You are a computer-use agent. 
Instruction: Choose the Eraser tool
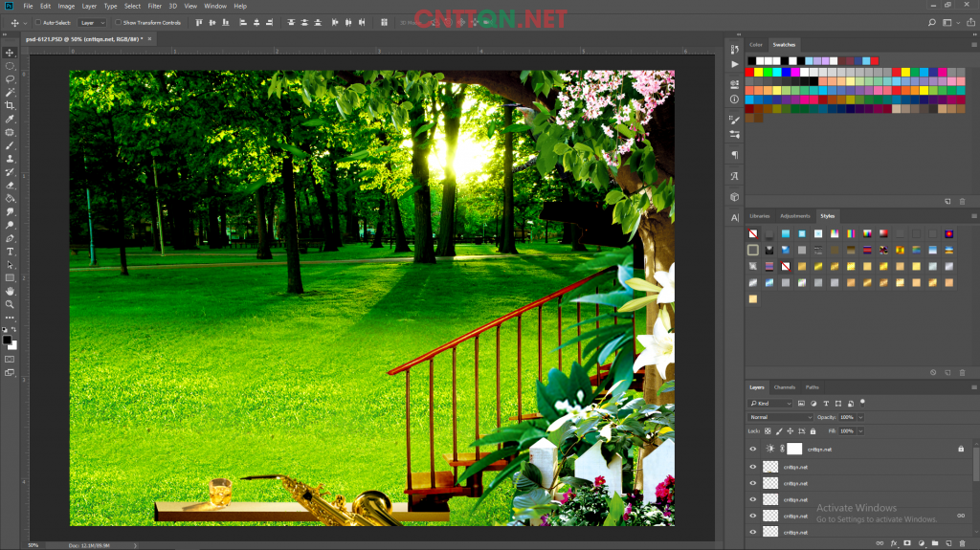(10, 186)
